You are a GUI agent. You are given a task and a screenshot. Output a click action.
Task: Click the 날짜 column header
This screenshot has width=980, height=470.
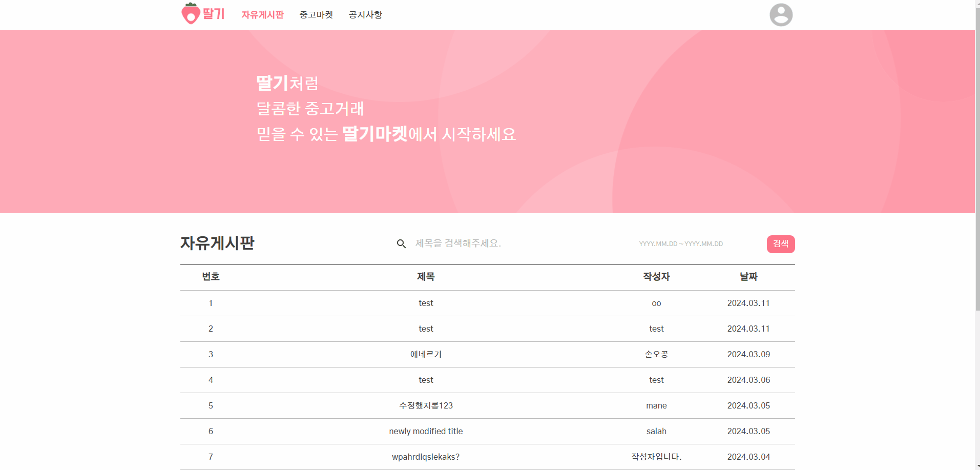[x=748, y=277]
